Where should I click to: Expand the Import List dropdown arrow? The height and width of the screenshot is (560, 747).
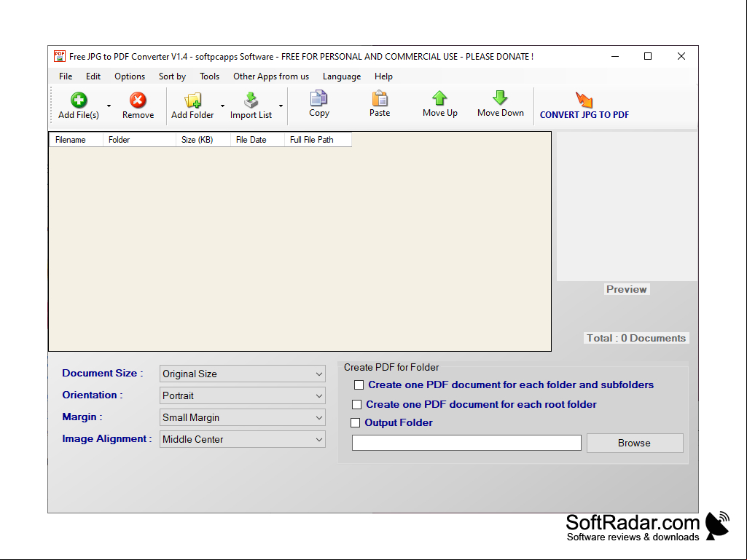[x=281, y=106]
